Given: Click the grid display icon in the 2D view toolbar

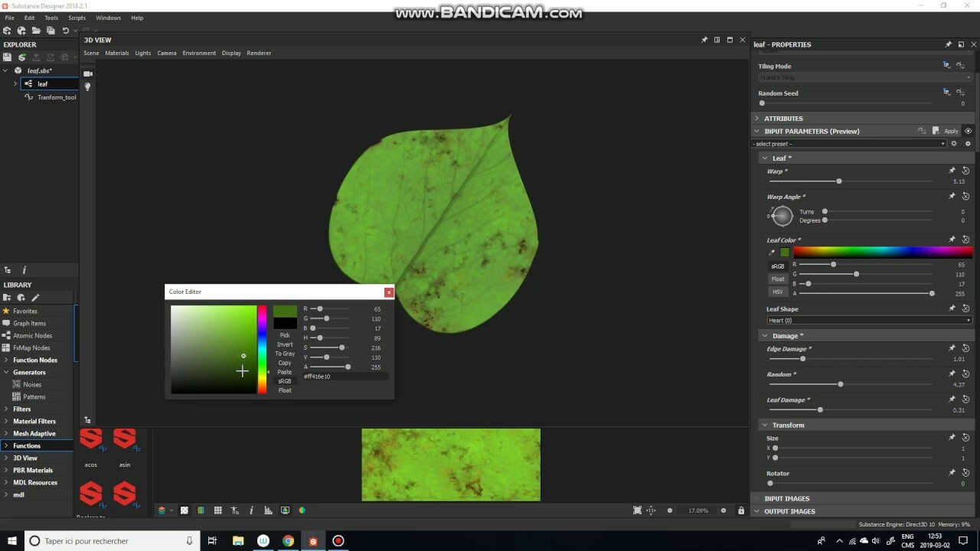Looking at the screenshot, I should click(218, 510).
